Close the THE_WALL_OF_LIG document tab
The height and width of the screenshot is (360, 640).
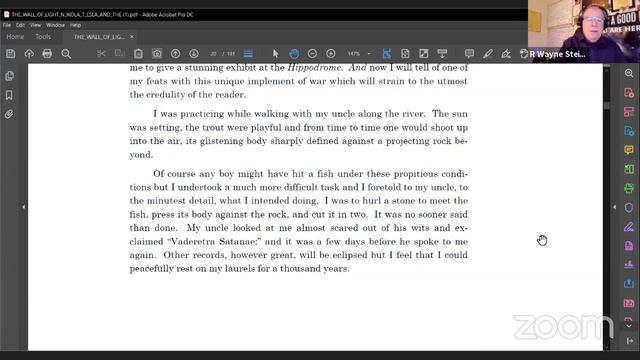pyautogui.click(x=132, y=37)
